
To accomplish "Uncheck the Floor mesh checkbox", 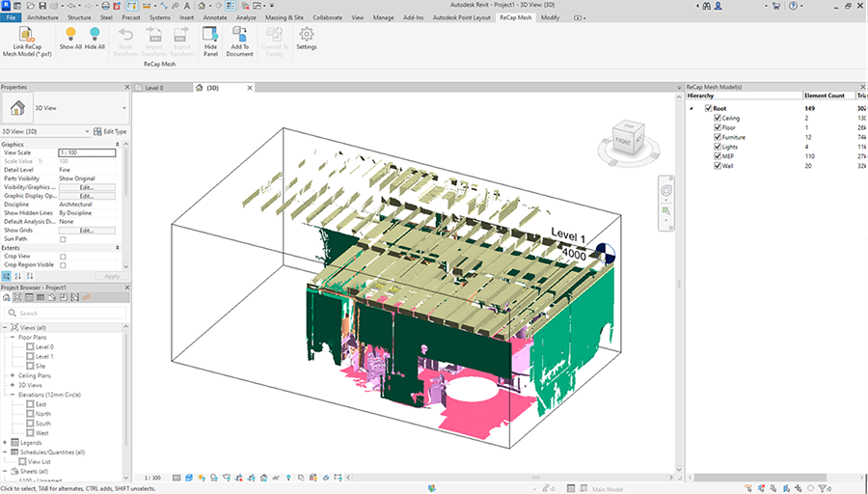I will 718,127.
